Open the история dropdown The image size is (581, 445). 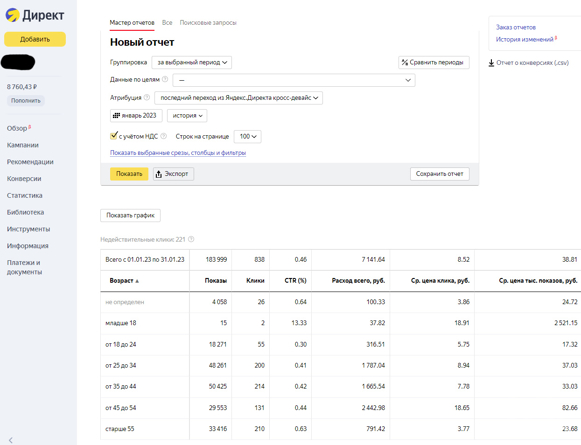187,116
